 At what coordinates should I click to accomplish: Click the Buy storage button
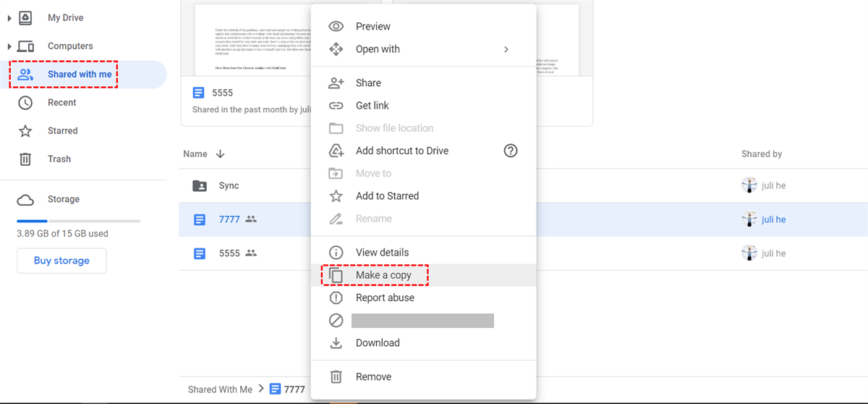coord(61,261)
